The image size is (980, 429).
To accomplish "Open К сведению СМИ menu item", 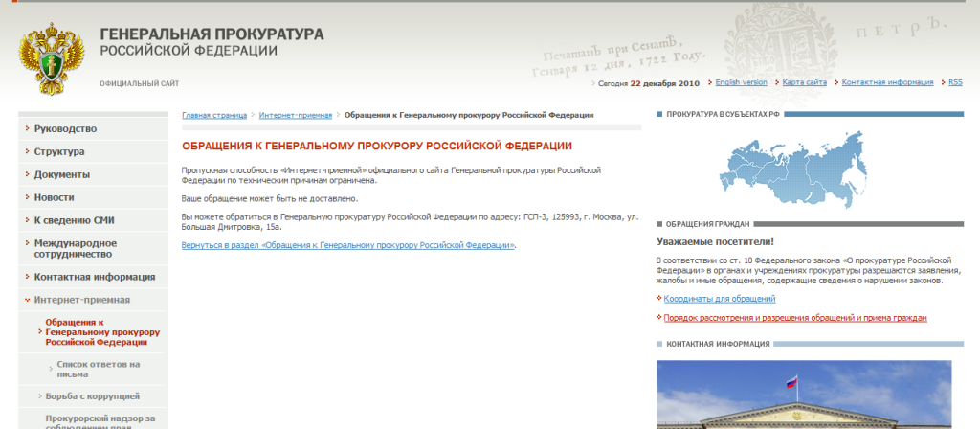I will [x=74, y=220].
